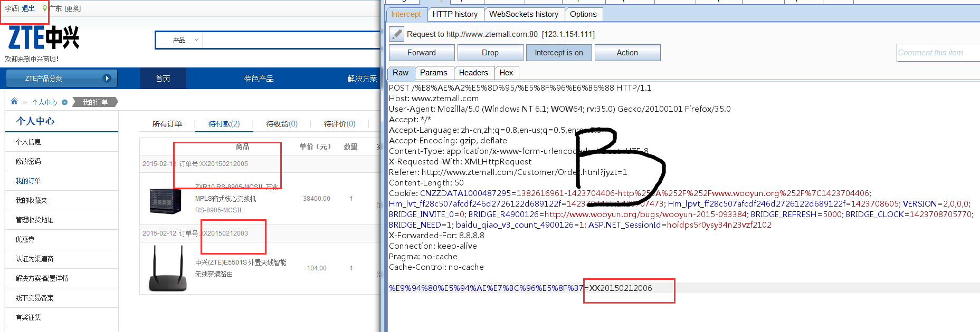The height and width of the screenshot is (332, 980).
Task: Open the 解决方案 navigation item
Action: [x=362, y=79]
